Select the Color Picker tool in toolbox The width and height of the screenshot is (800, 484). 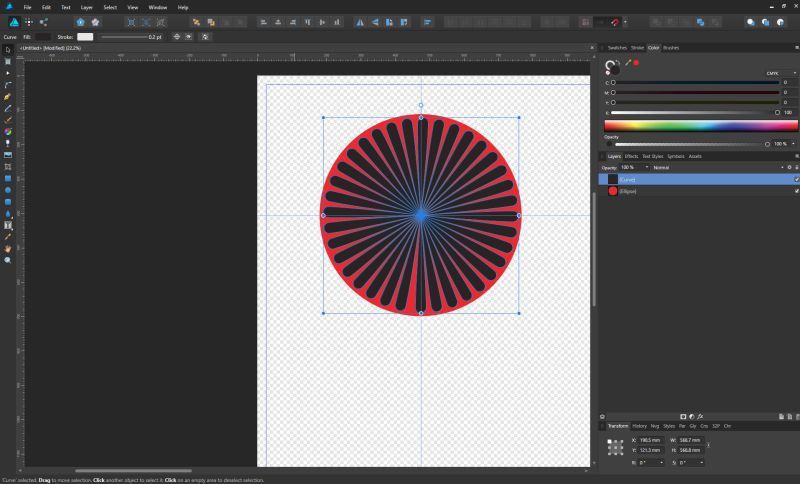tap(8, 237)
